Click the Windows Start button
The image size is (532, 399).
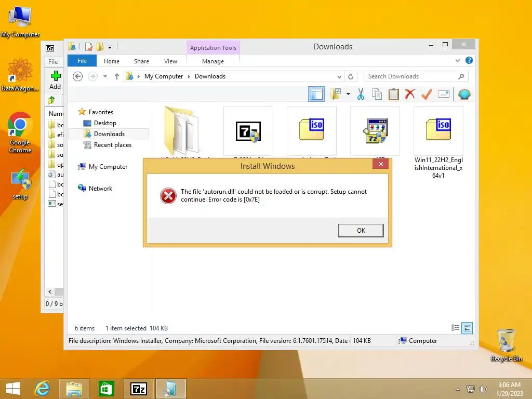(x=13, y=389)
